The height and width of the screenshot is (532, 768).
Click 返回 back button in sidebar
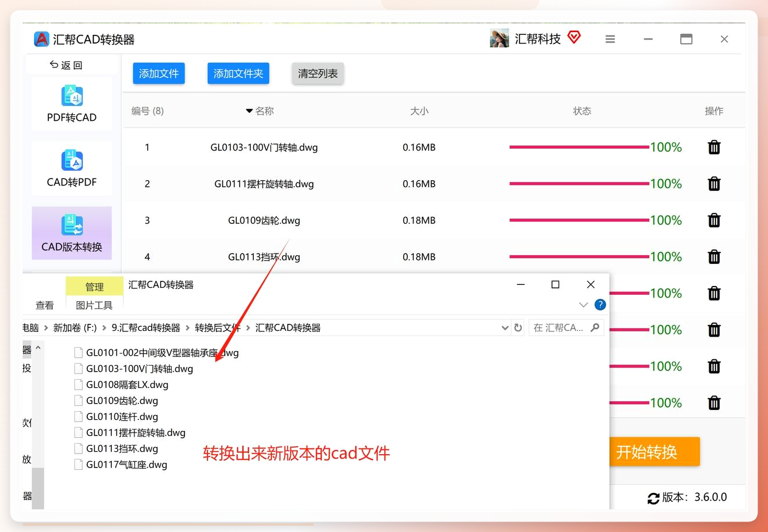tap(66, 65)
